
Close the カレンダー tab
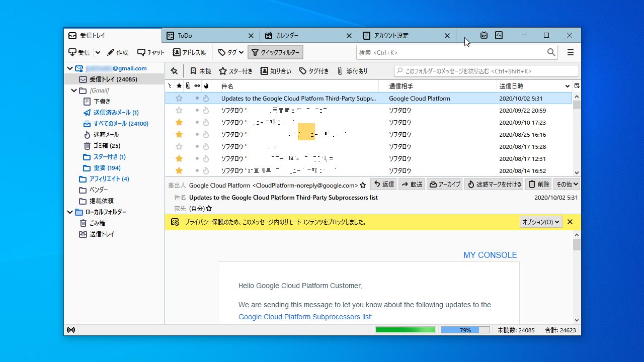point(349,36)
